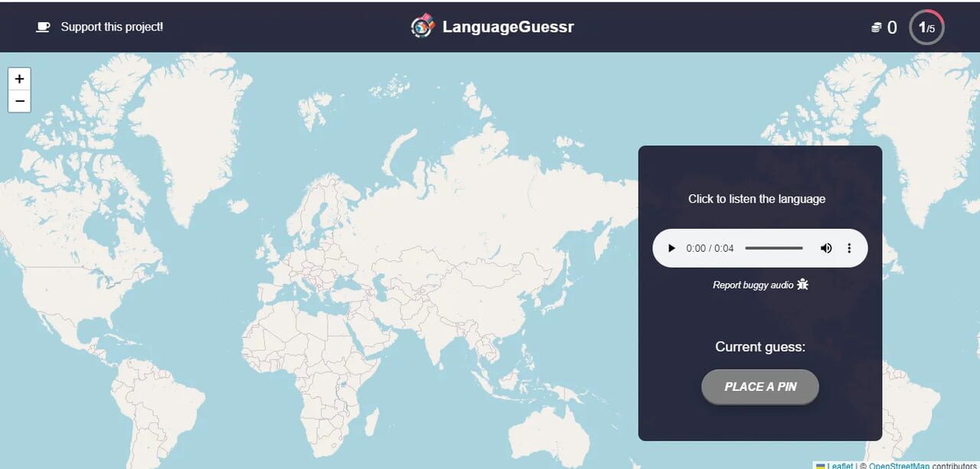Image resolution: width=980 pixels, height=469 pixels.
Task: Open the audio player three-dot menu
Action: pyautogui.click(x=849, y=248)
